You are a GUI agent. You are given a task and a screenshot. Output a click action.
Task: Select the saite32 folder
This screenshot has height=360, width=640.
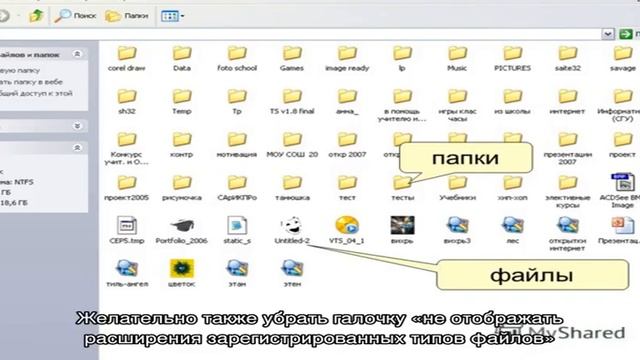(567, 59)
